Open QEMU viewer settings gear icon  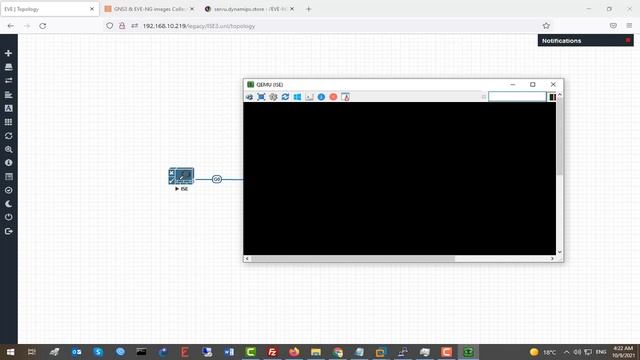click(273, 97)
